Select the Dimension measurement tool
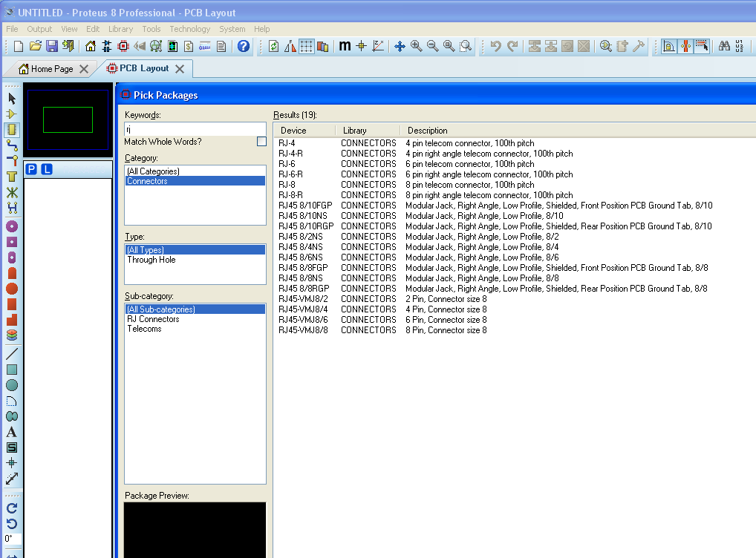 coord(12,479)
